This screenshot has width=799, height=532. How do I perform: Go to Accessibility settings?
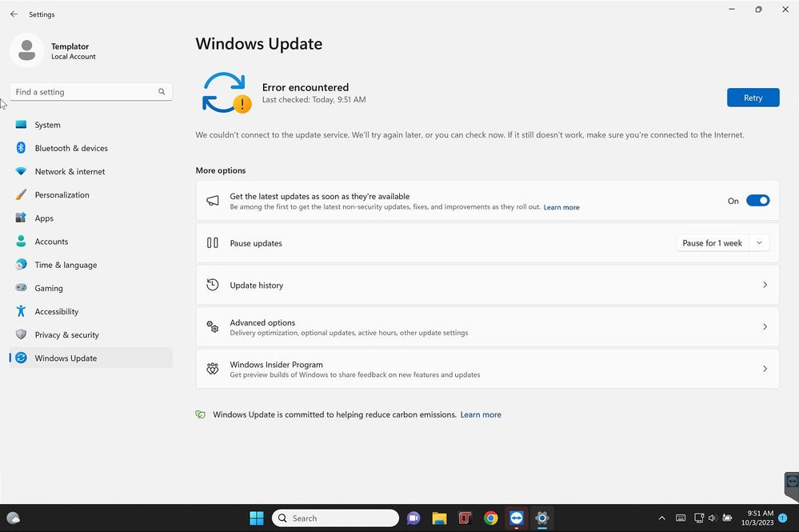point(90,311)
